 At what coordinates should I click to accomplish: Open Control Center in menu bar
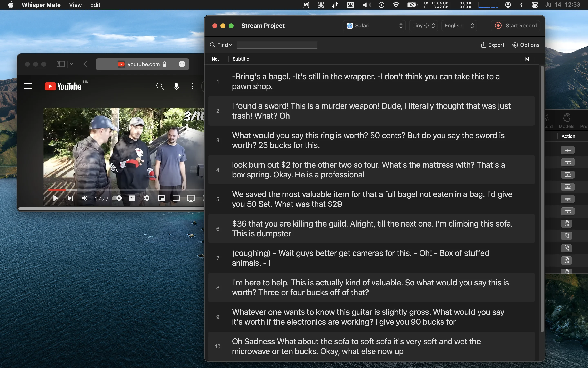[x=535, y=5]
